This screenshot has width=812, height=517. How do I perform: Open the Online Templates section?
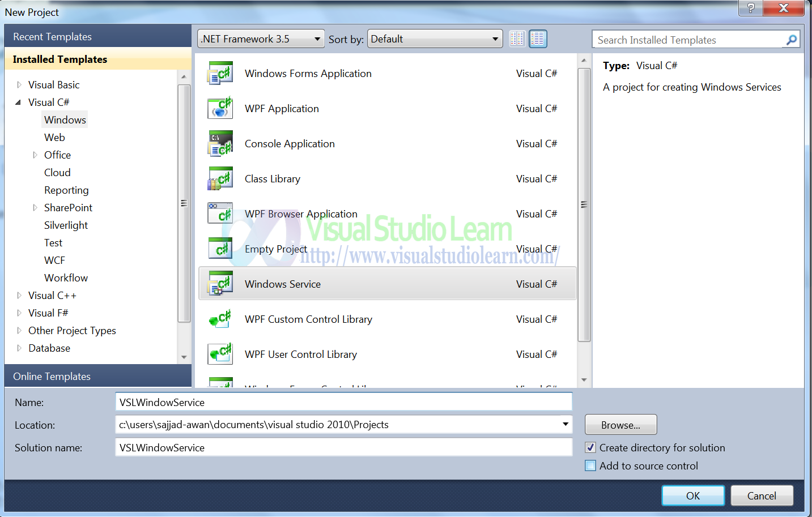coord(97,376)
